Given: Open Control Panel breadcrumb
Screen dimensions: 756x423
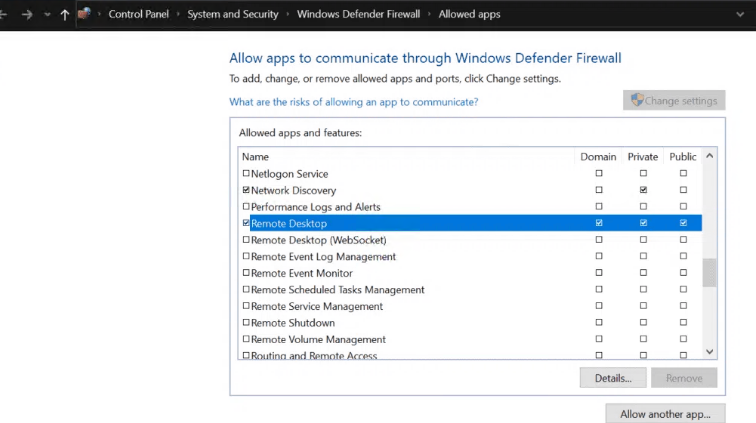Looking at the screenshot, I should click(138, 14).
